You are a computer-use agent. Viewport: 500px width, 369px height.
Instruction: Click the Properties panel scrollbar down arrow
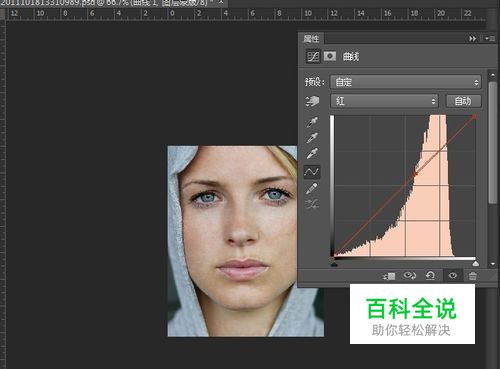click(x=493, y=263)
